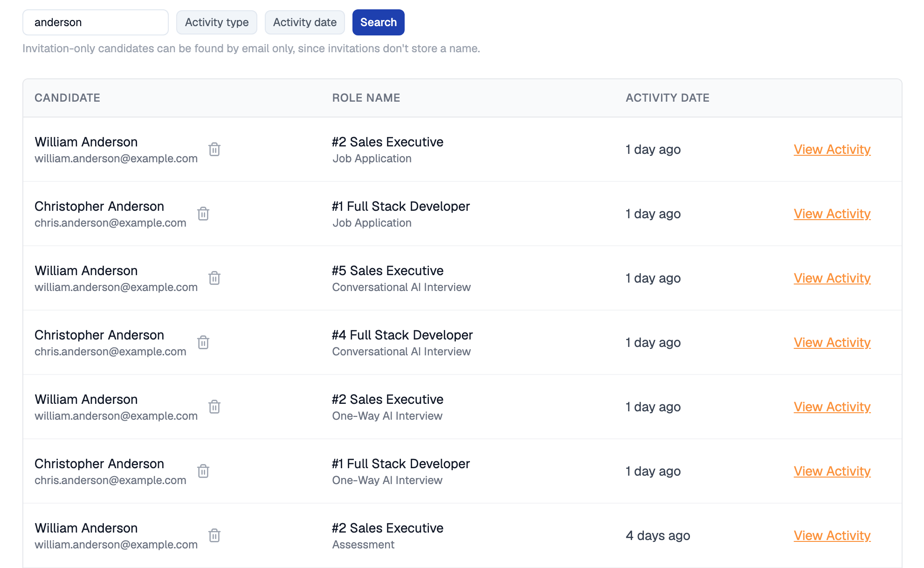View Activity for Christopher's One-Way AI Interview
The width and height of the screenshot is (924, 568).
coord(832,471)
